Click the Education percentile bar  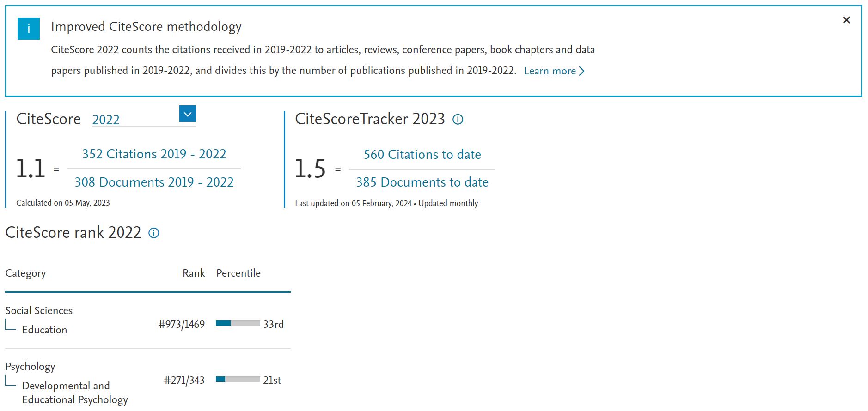click(x=238, y=324)
